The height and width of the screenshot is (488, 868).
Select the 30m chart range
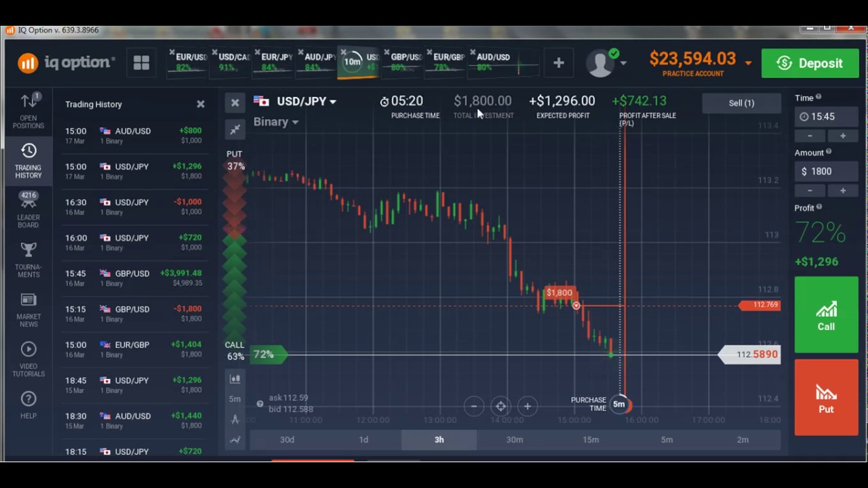click(515, 440)
